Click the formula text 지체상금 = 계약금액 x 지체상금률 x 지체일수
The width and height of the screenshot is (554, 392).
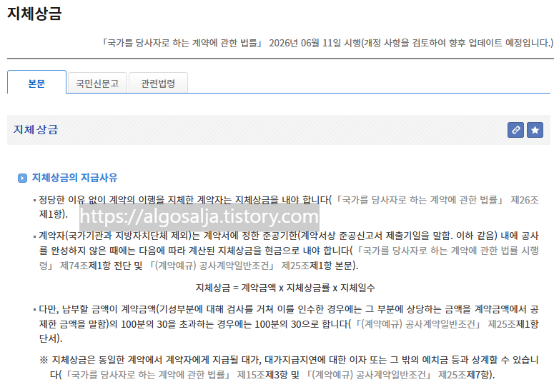coord(285,288)
